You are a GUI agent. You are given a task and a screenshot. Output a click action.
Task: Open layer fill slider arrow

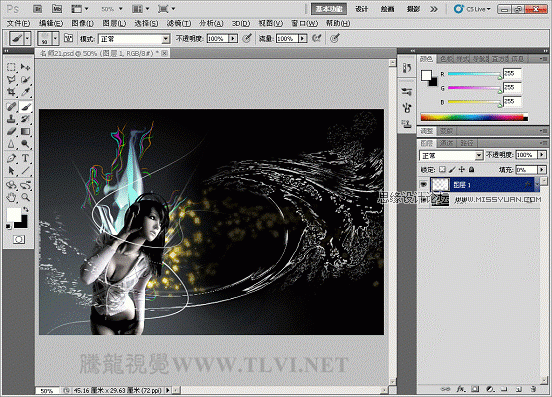point(542,170)
